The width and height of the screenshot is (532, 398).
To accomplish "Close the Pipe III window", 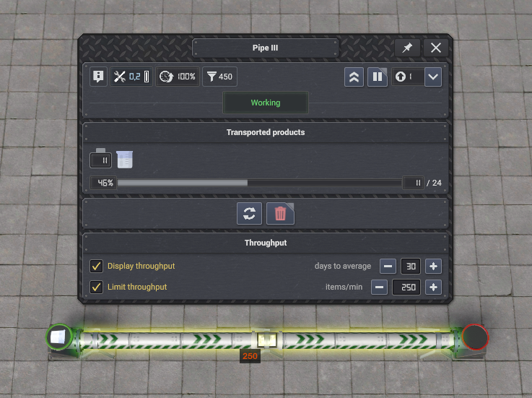I will 436,48.
